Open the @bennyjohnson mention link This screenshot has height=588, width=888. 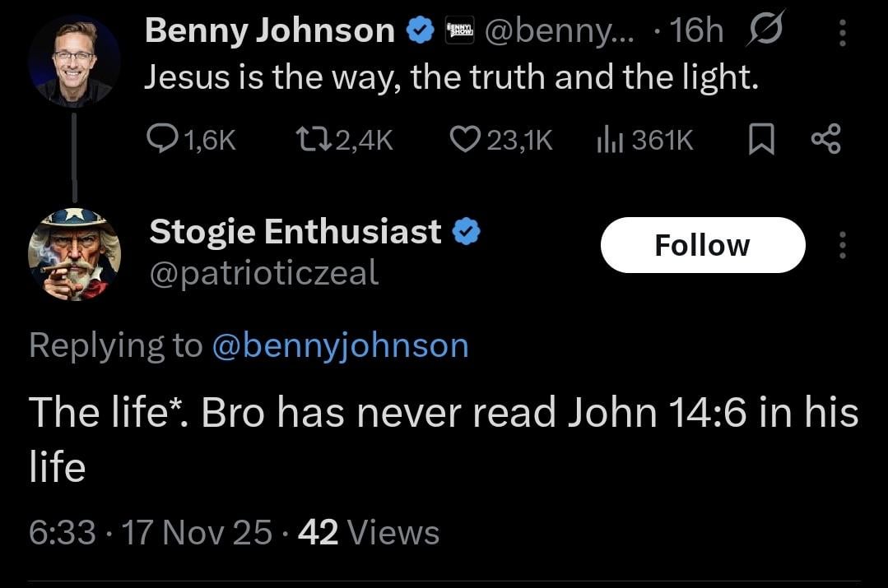340,345
